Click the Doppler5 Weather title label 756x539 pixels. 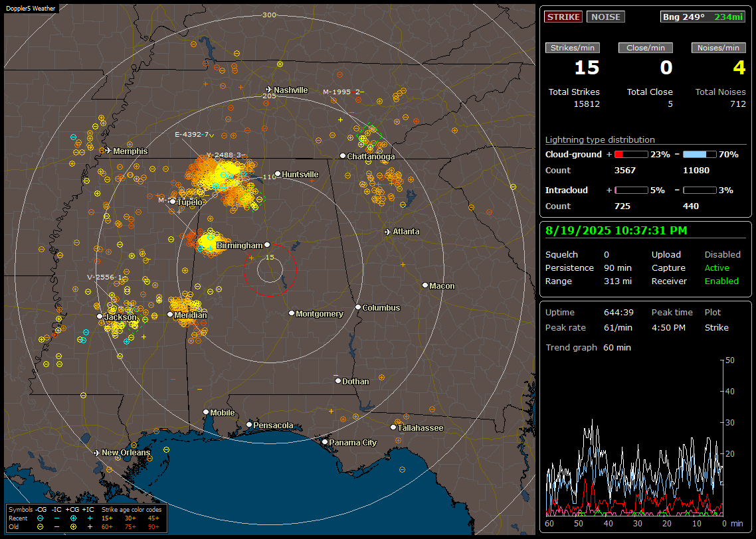(31, 8)
